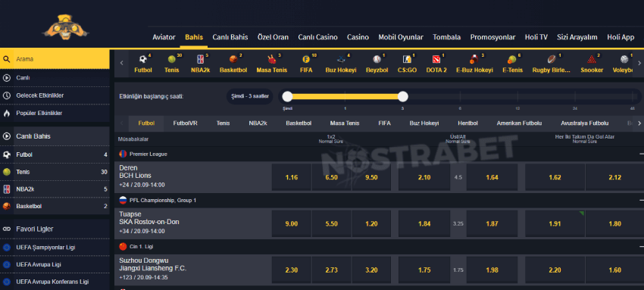Select the Snooker triangle icon
Viewport: 644px width, 290px height.
coord(591,60)
